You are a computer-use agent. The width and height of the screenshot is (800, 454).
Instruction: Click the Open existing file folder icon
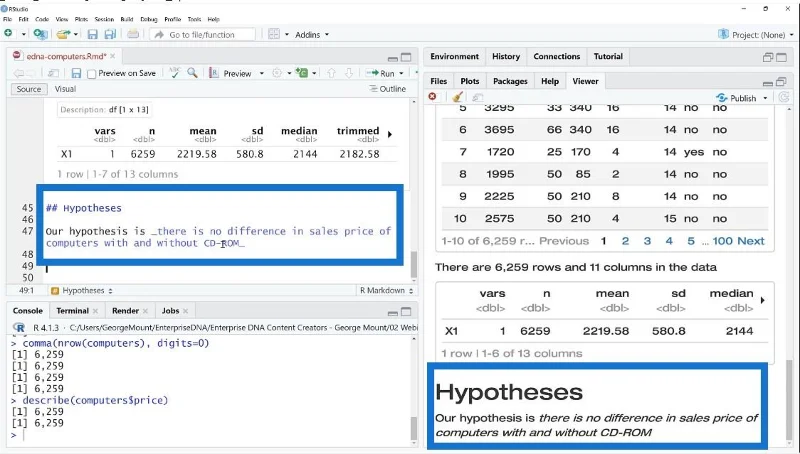tap(63, 34)
